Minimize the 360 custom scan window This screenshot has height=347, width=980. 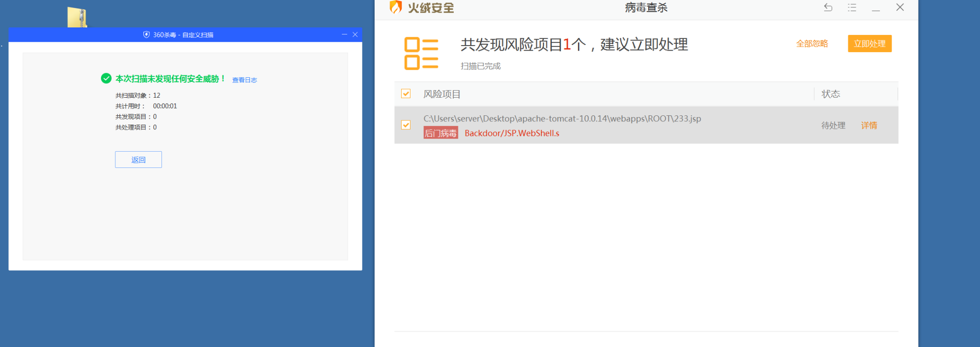coord(344,34)
